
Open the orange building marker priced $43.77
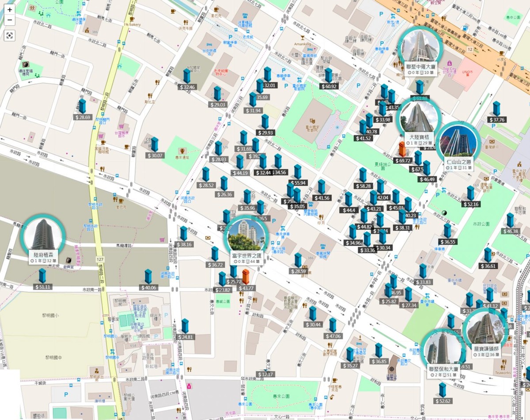tap(246, 280)
